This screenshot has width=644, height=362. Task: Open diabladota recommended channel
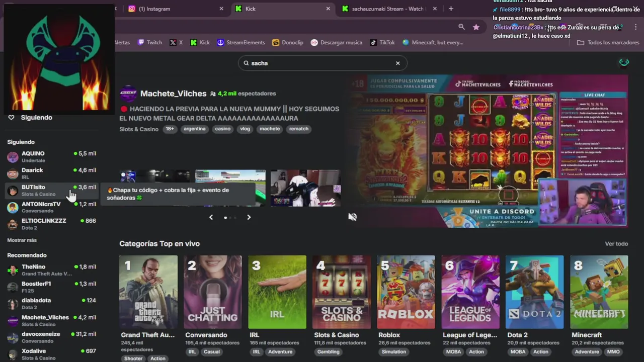pos(52,304)
